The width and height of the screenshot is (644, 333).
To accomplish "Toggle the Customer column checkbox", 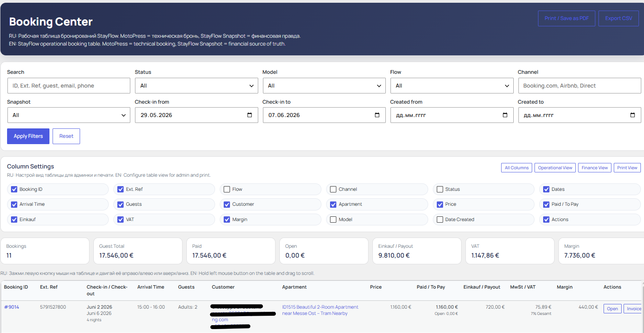I will tap(227, 204).
